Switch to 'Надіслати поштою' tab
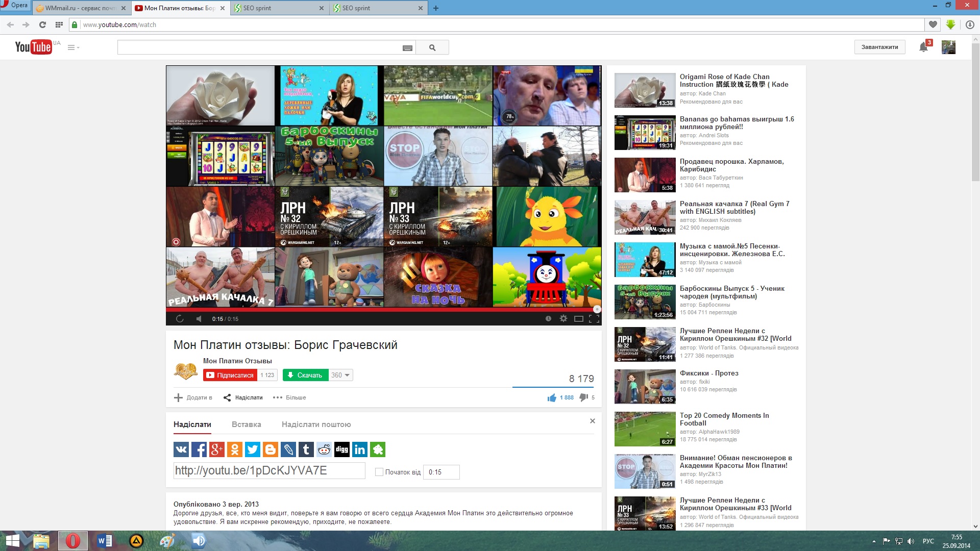 [316, 424]
